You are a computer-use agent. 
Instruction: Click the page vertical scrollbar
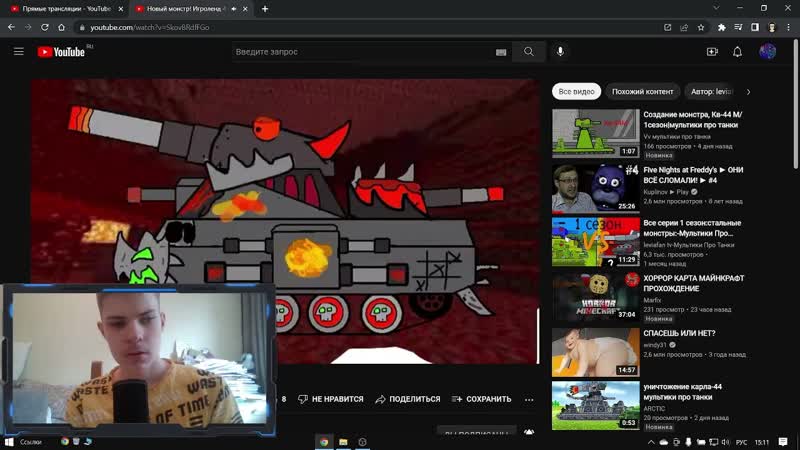[796, 105]
